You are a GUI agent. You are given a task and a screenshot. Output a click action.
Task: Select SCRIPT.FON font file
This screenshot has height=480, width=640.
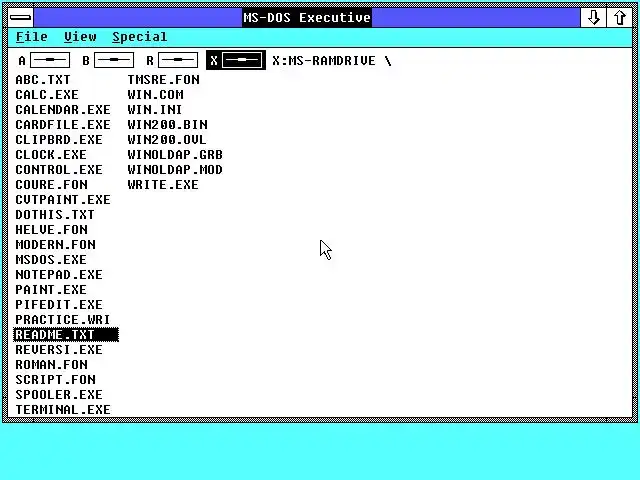click(x=56, y=380)
